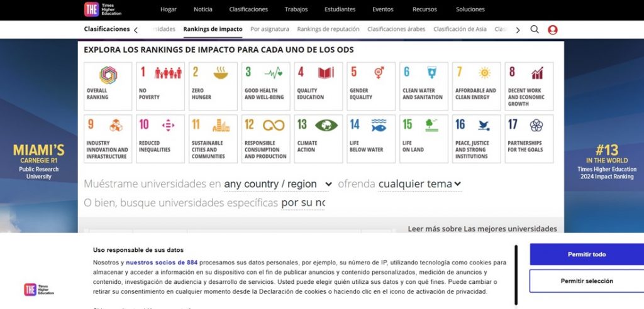644x309 pixels.
Task: Follow the nuestros socios de 884 link
Action: pos(162,263)
